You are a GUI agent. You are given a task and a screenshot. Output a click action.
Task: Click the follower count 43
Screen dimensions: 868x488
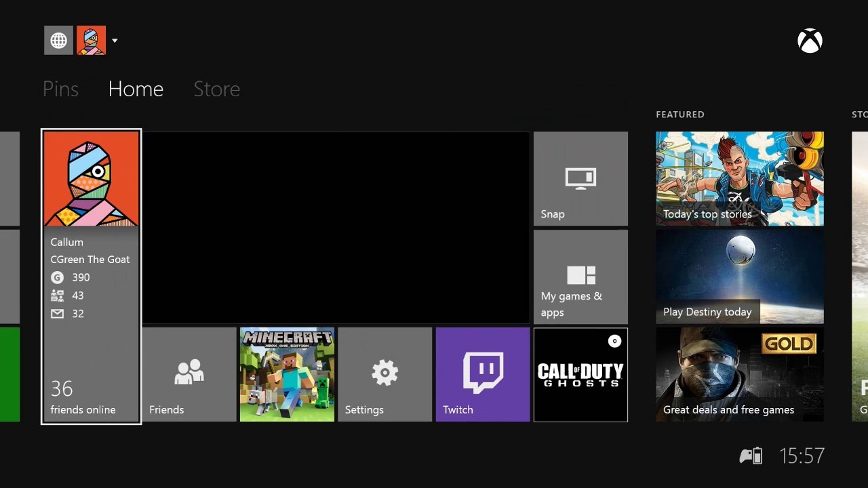(78, 296)
